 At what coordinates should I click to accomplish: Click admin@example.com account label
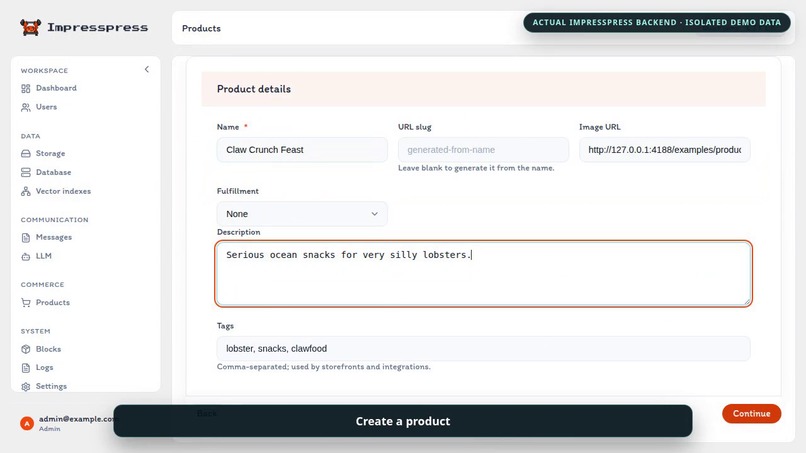(77, 419)
